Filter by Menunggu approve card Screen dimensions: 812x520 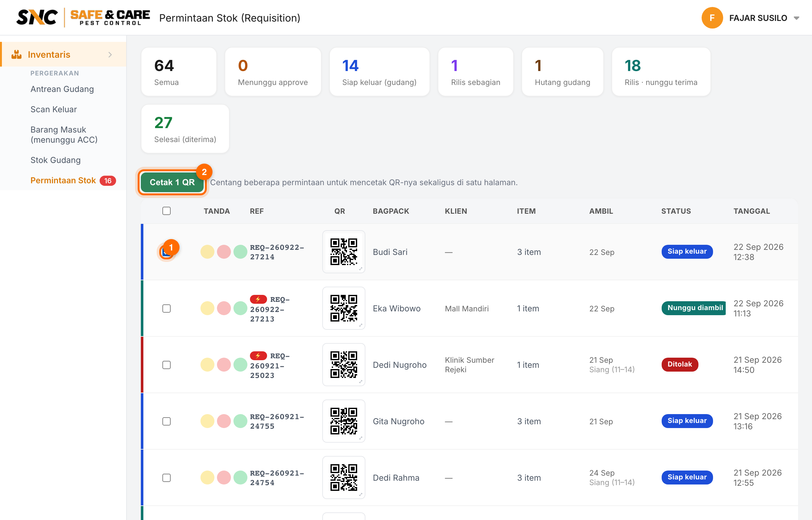pyautogui.click(x=273, y=72)
